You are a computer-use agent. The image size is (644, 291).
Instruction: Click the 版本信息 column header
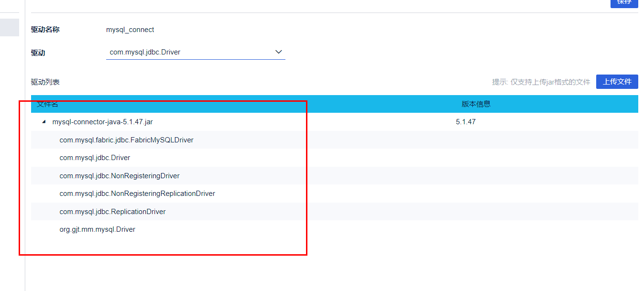click(476, 104)
